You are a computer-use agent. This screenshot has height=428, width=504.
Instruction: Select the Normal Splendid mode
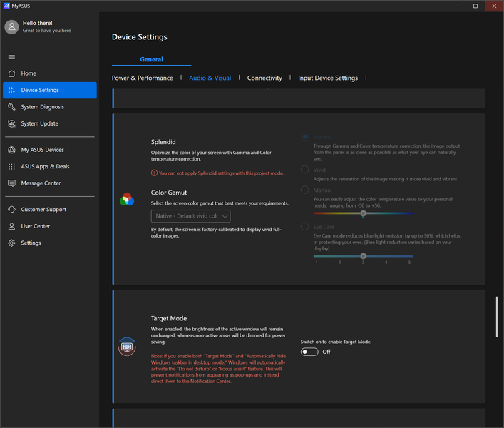coord(304,137)
